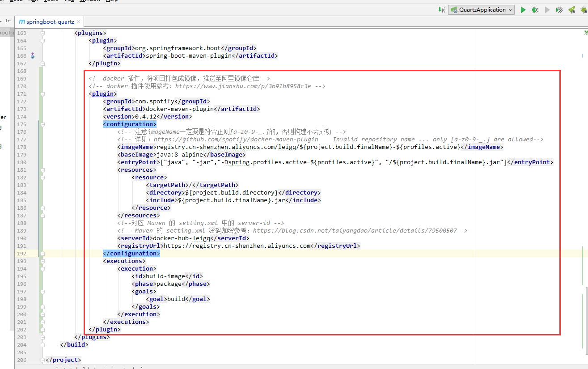The height and width of the screenshot is (369, 588).
Task: Click the underlined plugin opening tag on line 171
Action: tap(103, 94)
